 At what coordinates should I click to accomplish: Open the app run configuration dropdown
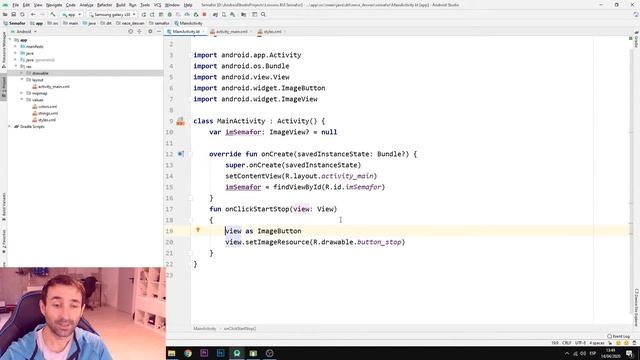pos(71,14)
